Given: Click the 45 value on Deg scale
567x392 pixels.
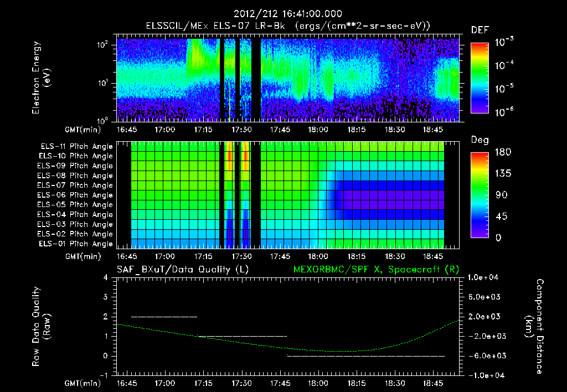Looking at the screenshot, I should pyautogui.click(x=502, y=216).
